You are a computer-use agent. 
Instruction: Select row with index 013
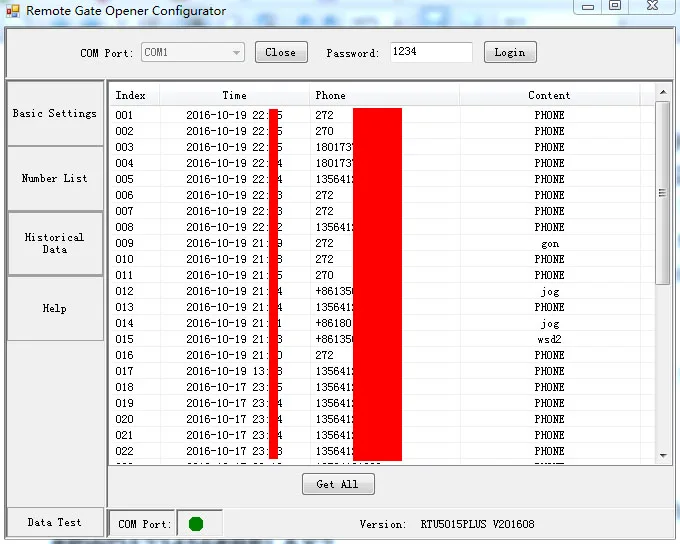pyautogui.click(x=382, y=307)
